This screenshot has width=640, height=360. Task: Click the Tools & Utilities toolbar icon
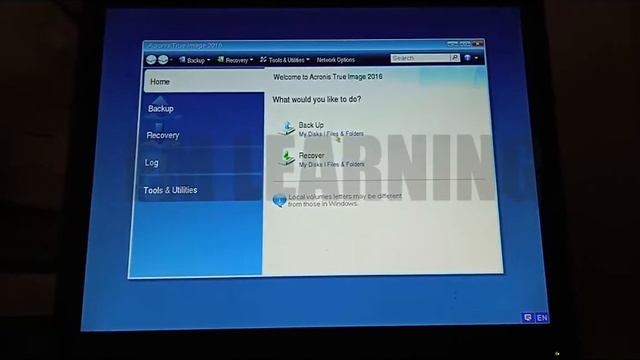pyautogui.click(x=264, y=60)
